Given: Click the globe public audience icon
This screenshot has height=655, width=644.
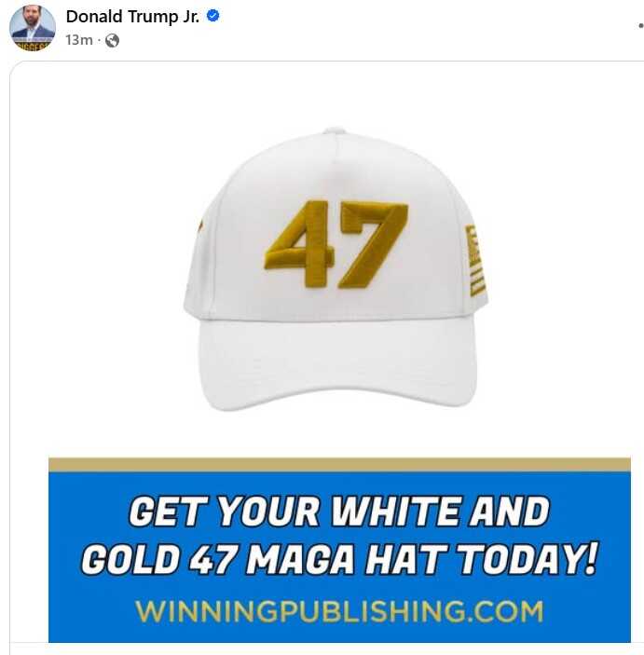Looking at the screenshot, I should (x=112, y=40).
